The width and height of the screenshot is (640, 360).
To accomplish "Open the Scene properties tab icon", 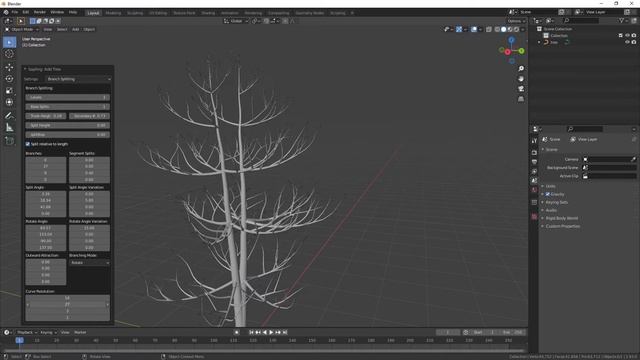I will [534, 180].
